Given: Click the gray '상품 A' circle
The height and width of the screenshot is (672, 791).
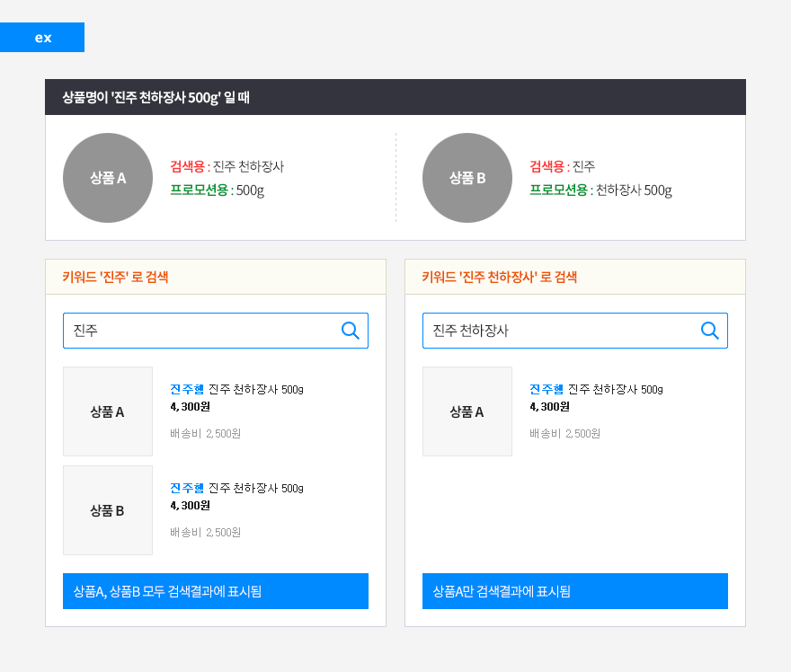Looking at the screenshot, I should 108,178.
